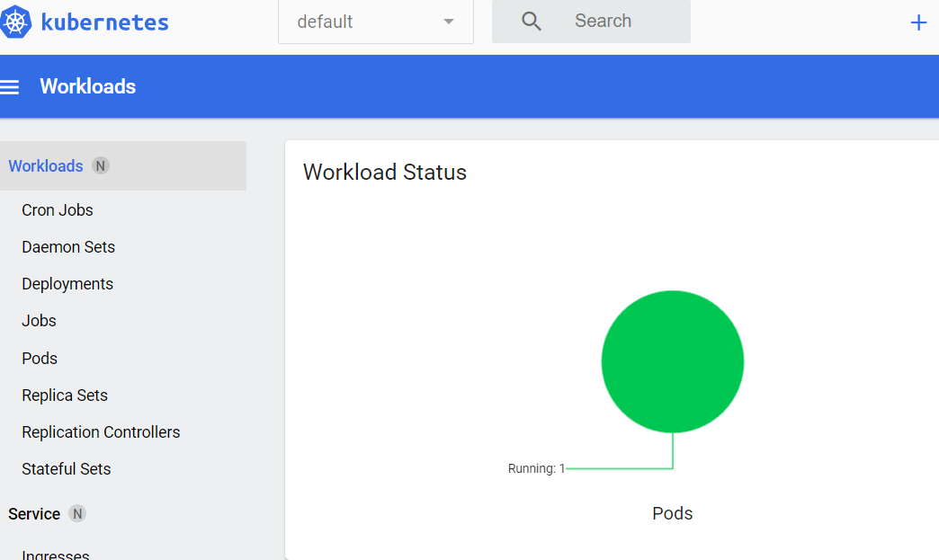Open Ingresses in sidebar
Viewport: 939px width, 560px height.
coord(56,554)
